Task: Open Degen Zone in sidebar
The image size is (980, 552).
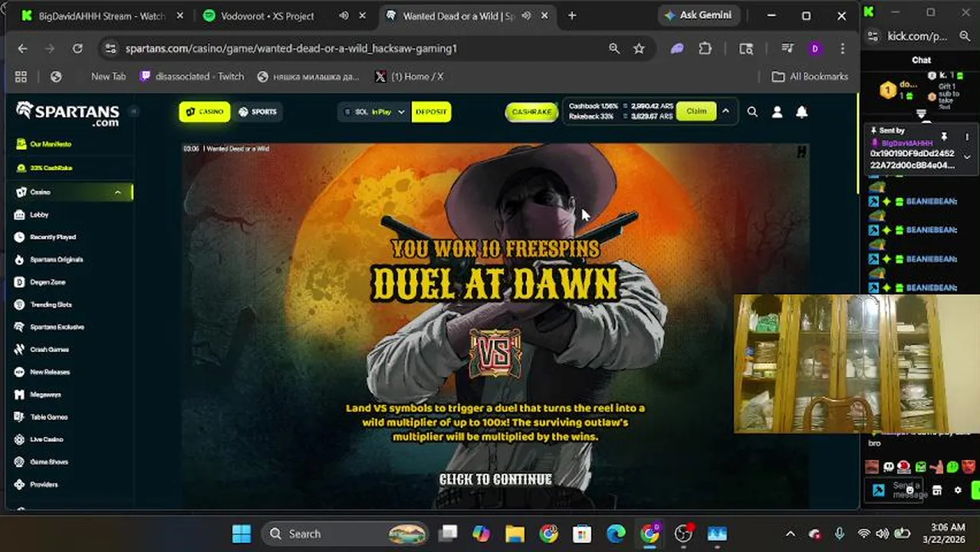Action: click(48, 282)
